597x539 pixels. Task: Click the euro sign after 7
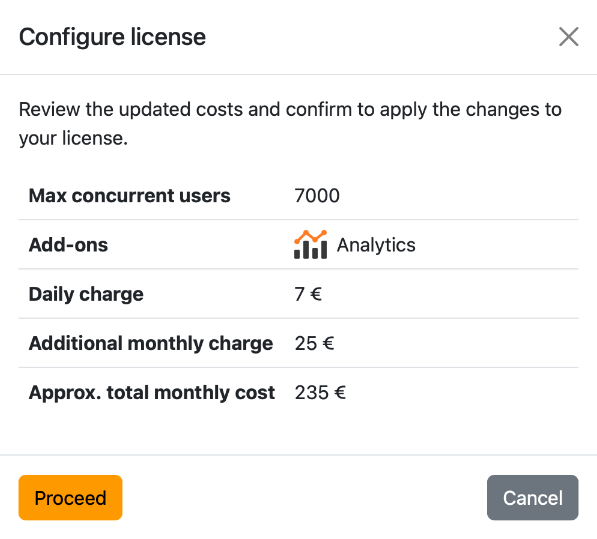tap(316, 294)
